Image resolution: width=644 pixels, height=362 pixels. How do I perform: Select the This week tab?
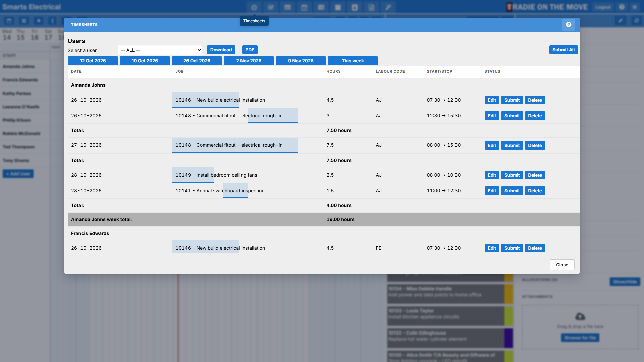353,61
